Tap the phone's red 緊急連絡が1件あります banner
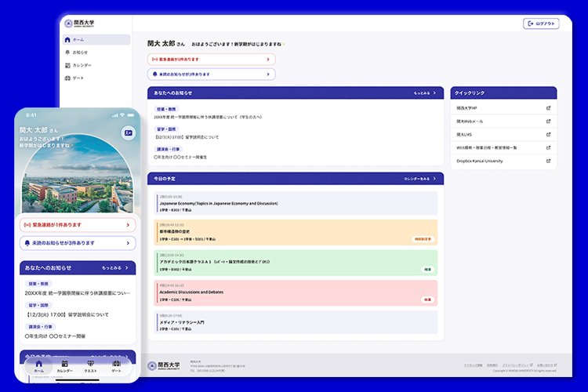This screenshot has height=392, width=588. tap(78, 225)
